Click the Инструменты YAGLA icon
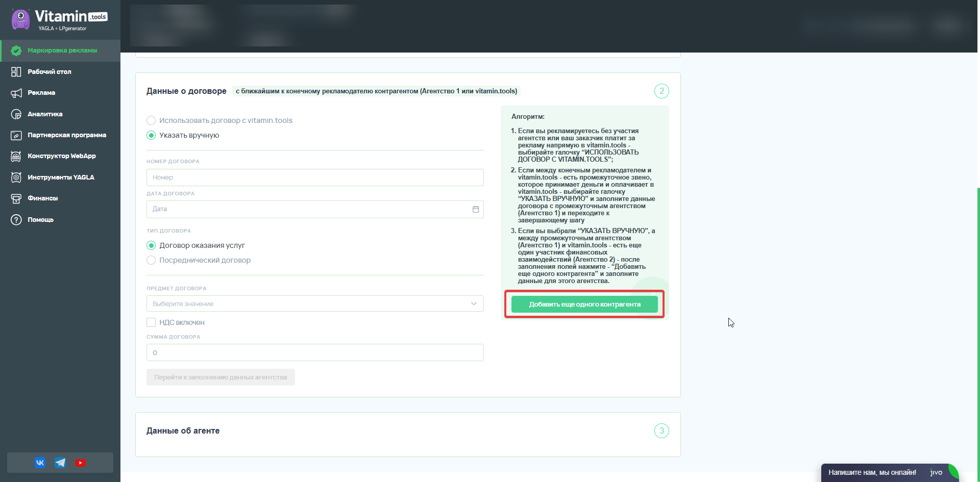This screenshot has width=980, height=482. coord(16,177)
